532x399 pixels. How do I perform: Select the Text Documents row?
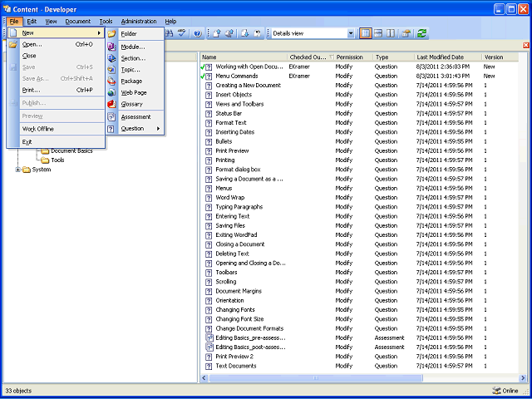point(359,366)
